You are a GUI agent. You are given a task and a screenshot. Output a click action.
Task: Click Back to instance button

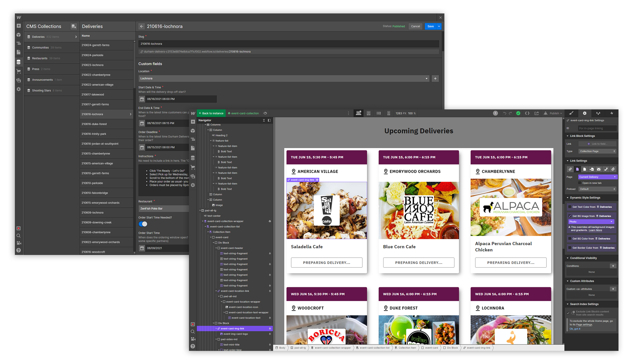point(211,113)
